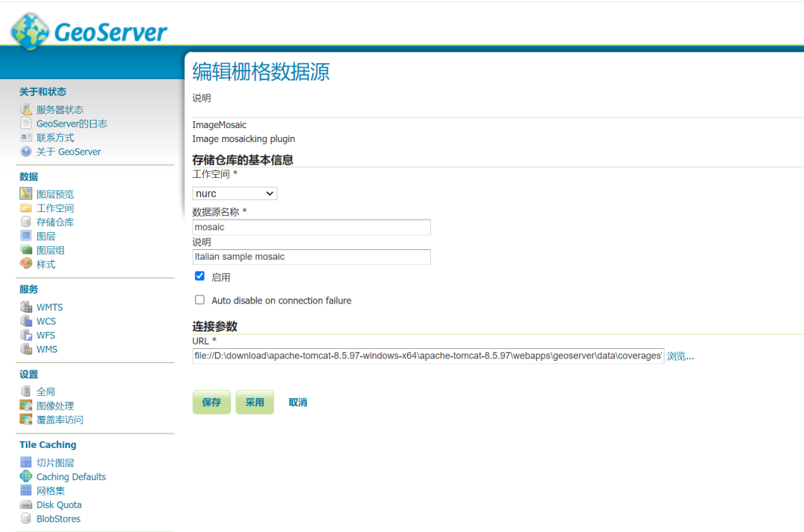Viewport: 804px width, 532px height.
Task: Click the GeoServer的日志 document icon
Action: pyautogui.click(x=26, y=123)
